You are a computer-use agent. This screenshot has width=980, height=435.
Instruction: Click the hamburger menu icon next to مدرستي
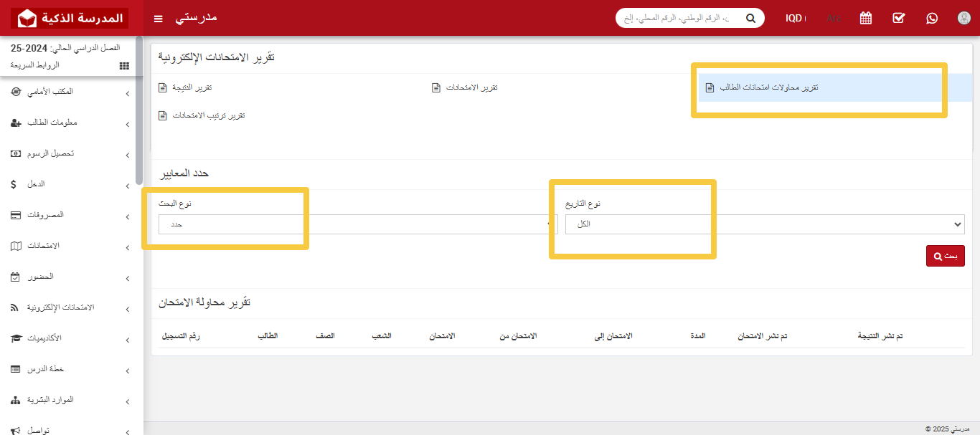[158, 19]
